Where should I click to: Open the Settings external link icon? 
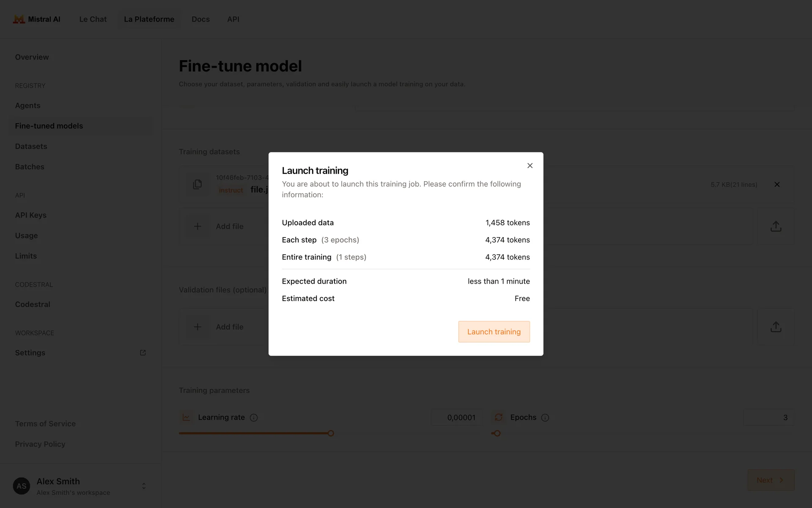[143, 353]
